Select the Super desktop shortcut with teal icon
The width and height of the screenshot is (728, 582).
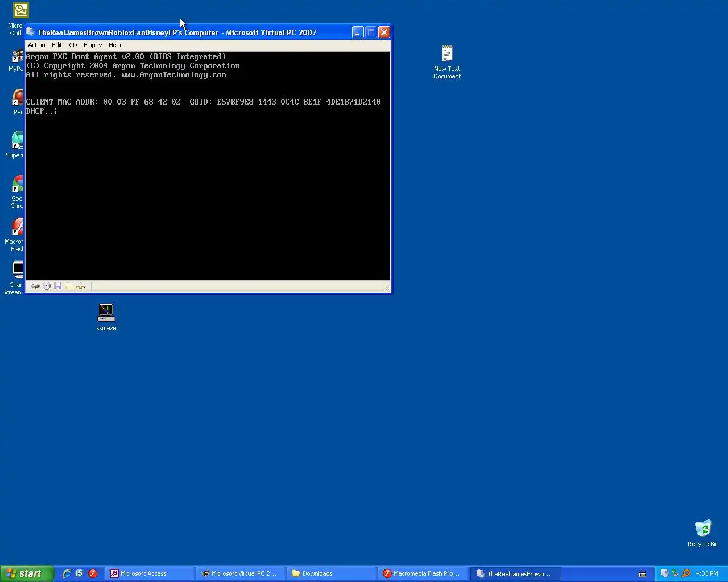[x=15, y=145]
